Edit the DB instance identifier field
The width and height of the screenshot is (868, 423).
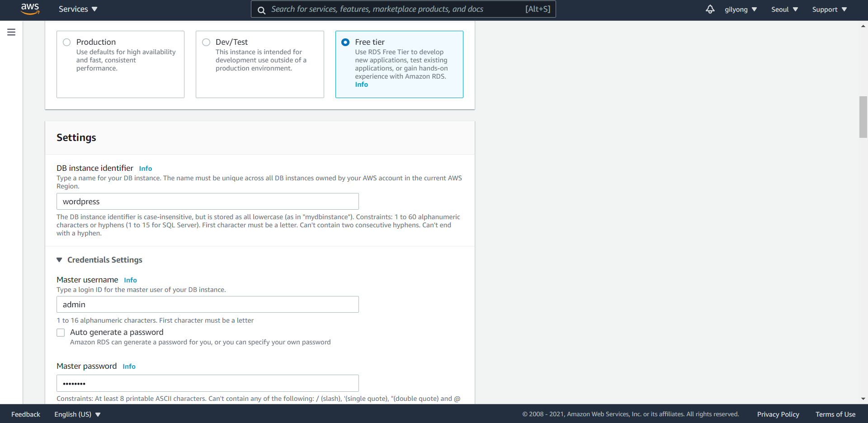(x=208, y=202)
